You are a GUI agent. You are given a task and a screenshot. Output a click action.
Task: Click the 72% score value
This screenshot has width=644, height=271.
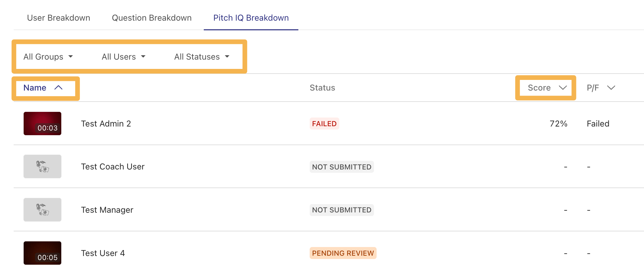click(x=558, y=124)
